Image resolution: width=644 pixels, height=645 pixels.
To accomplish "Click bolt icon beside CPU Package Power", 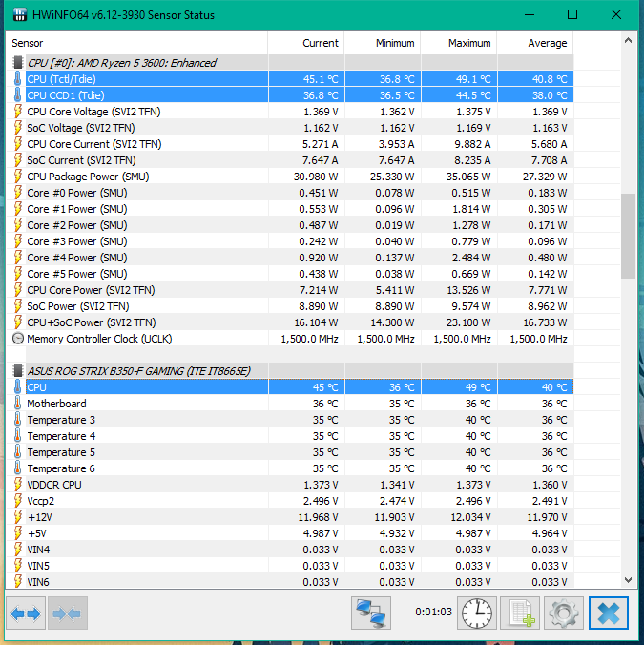I will tap(17, 177).
